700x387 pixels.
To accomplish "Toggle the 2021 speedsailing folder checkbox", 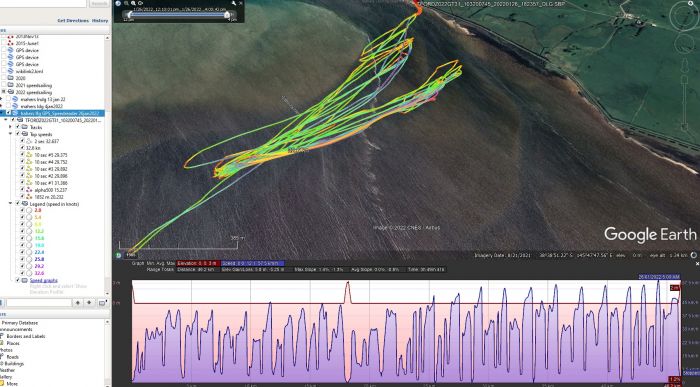I will [4, 85].
